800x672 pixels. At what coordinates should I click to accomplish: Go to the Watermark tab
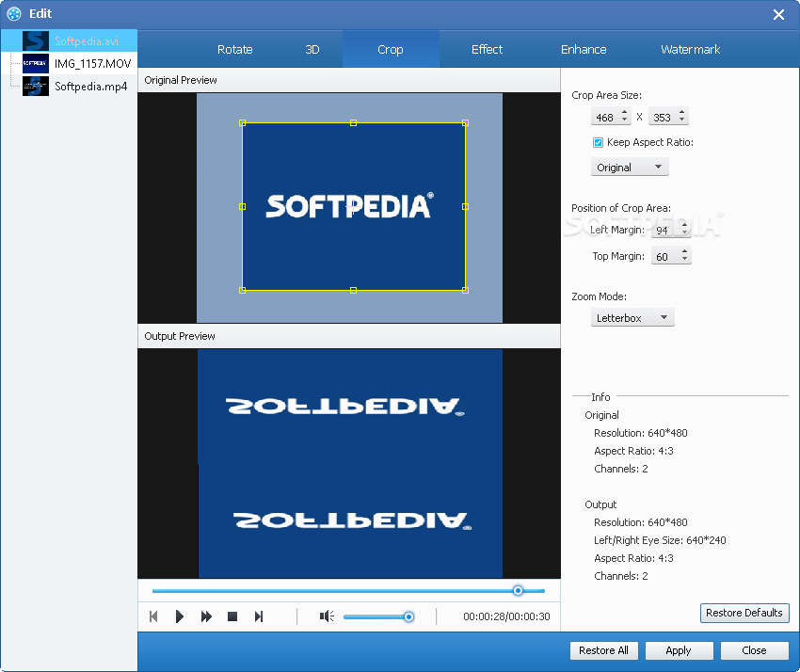pos(690,50)
